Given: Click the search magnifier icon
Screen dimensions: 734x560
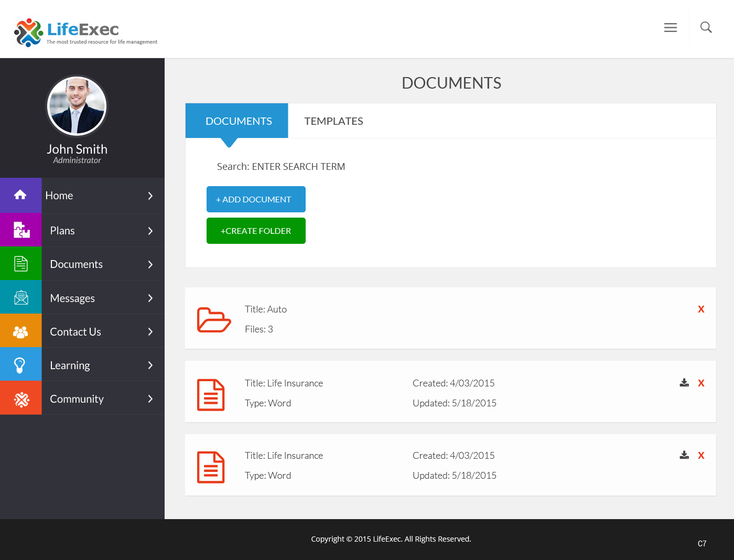Looking at the screenshot, I should (706, 27).
